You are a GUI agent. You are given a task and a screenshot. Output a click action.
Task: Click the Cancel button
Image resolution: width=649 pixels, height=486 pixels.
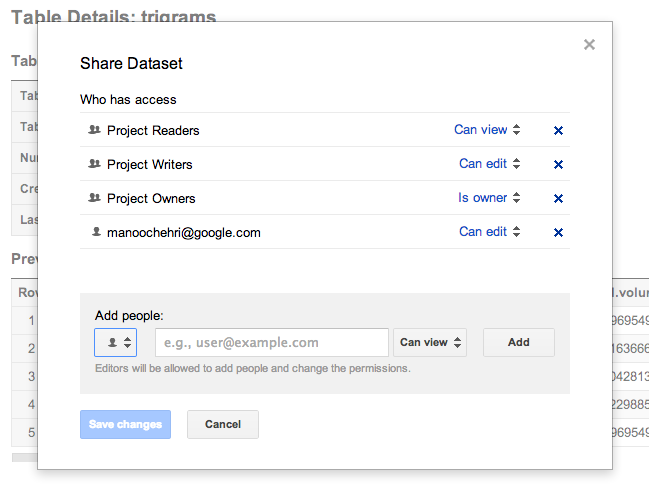coord(222,424)
